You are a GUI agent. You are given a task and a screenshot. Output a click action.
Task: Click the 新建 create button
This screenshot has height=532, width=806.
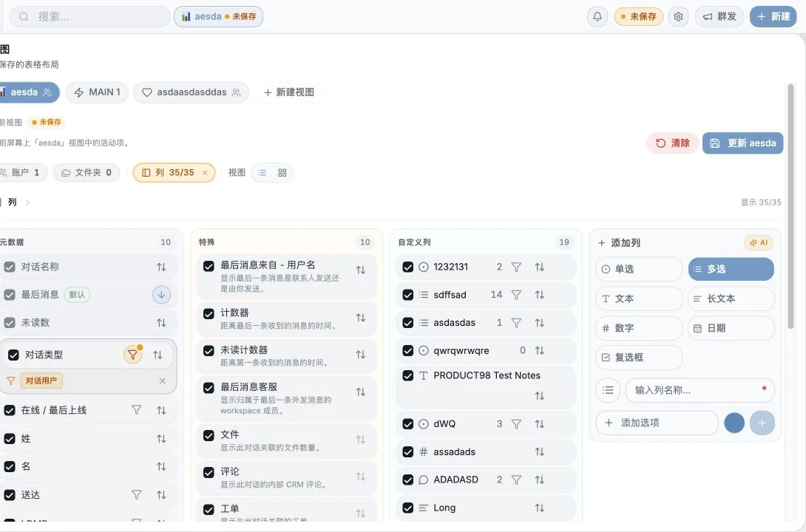(x=773, y=16)
